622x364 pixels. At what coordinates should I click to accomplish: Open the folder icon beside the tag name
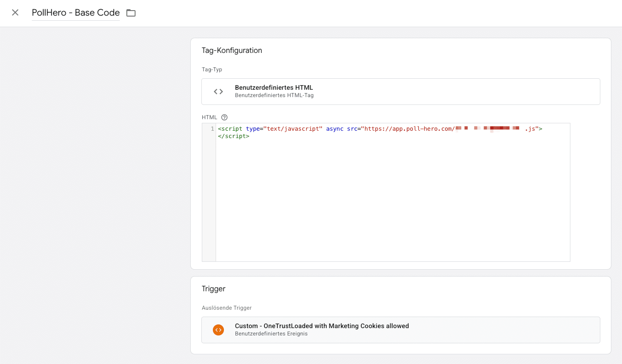point(131,13)
